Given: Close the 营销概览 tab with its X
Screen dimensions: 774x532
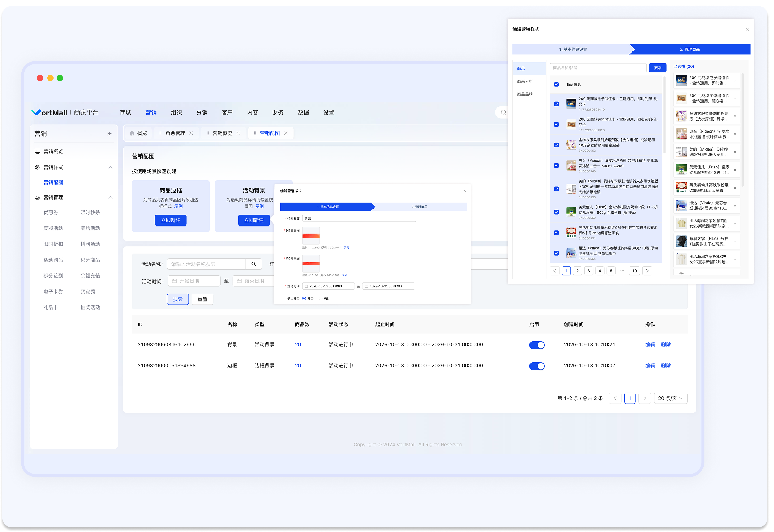Looking at the screenshot, I should [238, 133].
